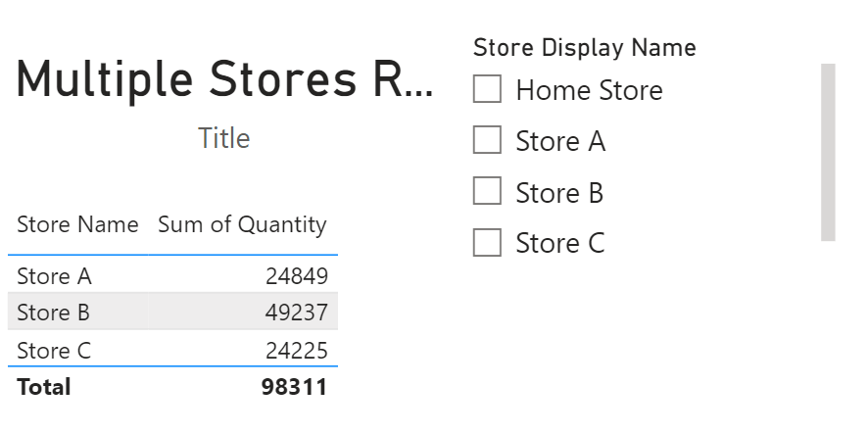The height and width of the screenshot is (434, 868).
Task: Click the Store Display Name slicer header
Action: [x=584, y=47]
